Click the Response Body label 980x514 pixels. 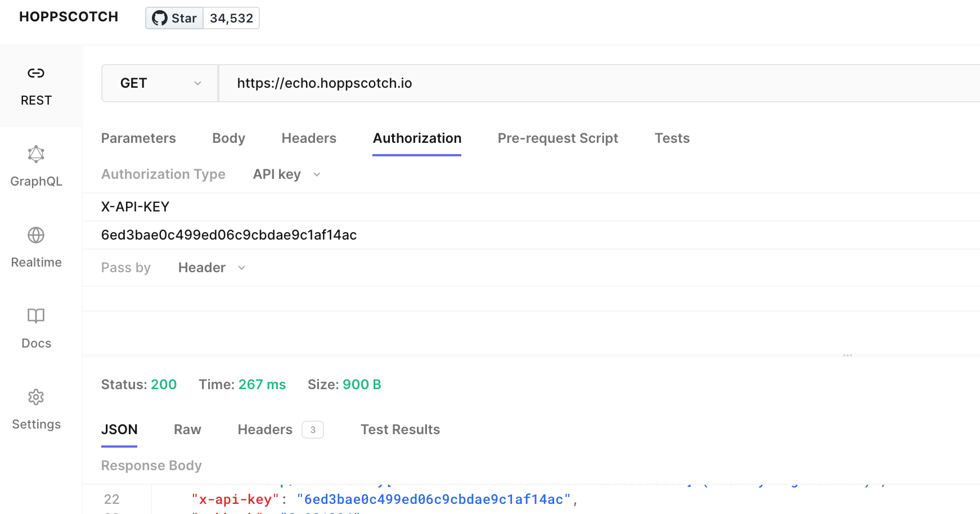pos(151,466)
